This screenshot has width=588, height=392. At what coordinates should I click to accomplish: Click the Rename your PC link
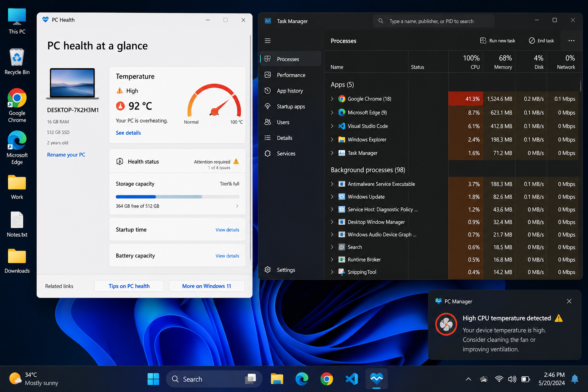point(66,155)
